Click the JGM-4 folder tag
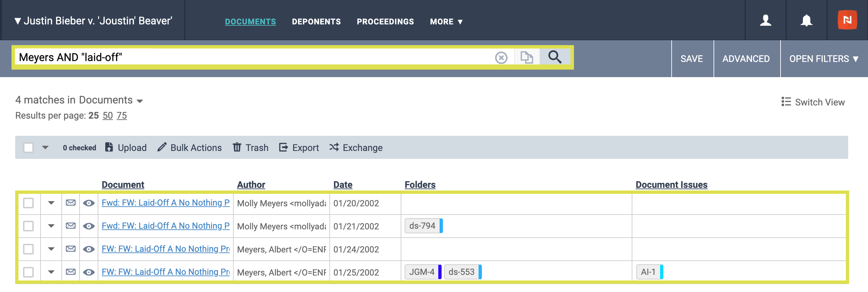 [x=423, y=272]
